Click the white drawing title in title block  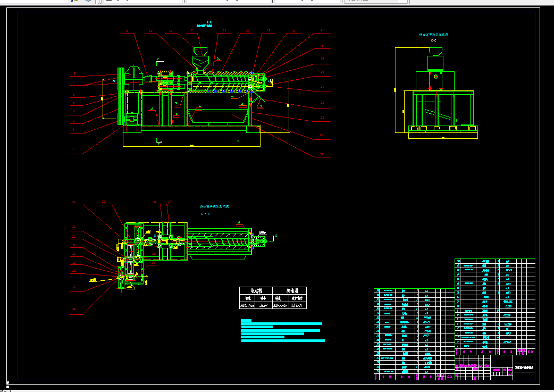[x=524, y=368]
